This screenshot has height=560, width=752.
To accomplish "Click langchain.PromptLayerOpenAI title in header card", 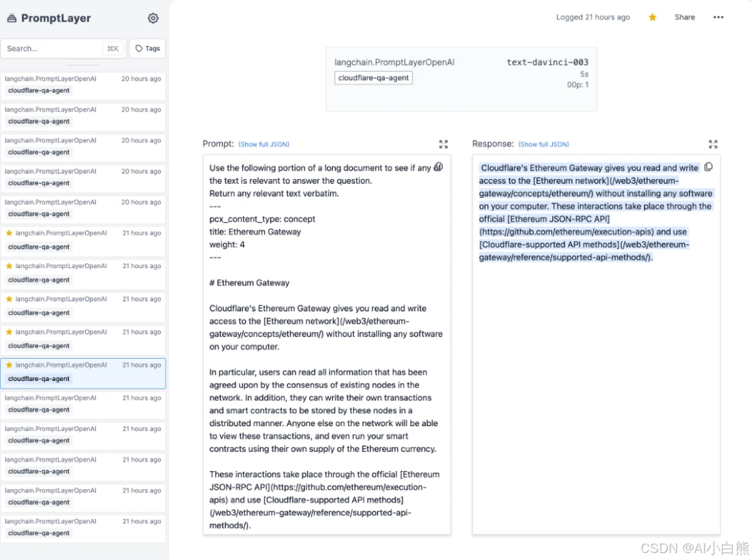I will tap(394, 62).
